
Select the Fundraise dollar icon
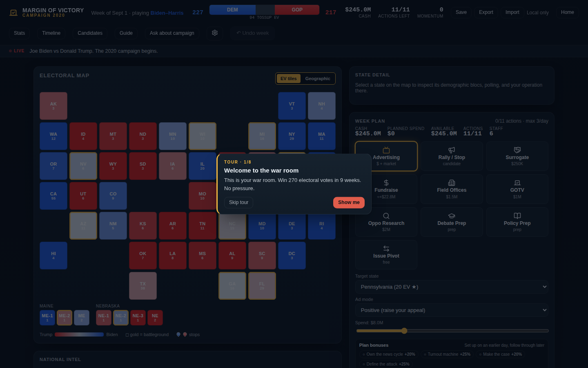(386, 183)
